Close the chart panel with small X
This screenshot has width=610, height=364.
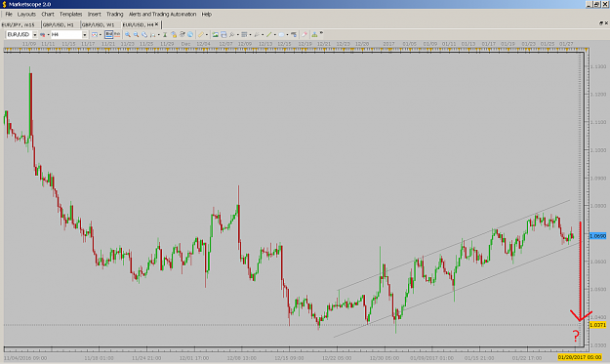point(606,23)
